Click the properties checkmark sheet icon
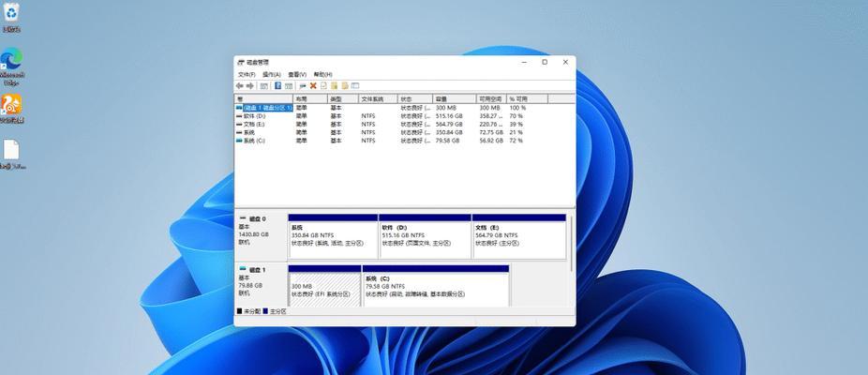 323,86
